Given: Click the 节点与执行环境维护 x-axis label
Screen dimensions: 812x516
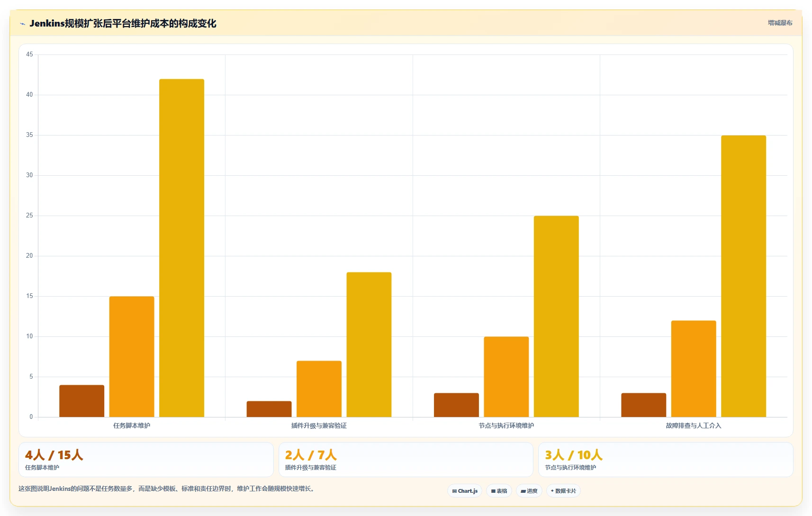Looking at the screenshot, I should [x=506, y=425].
